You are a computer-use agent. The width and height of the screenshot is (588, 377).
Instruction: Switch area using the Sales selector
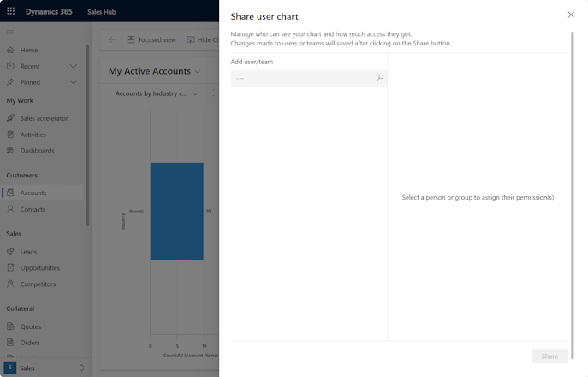click(45, 368)
